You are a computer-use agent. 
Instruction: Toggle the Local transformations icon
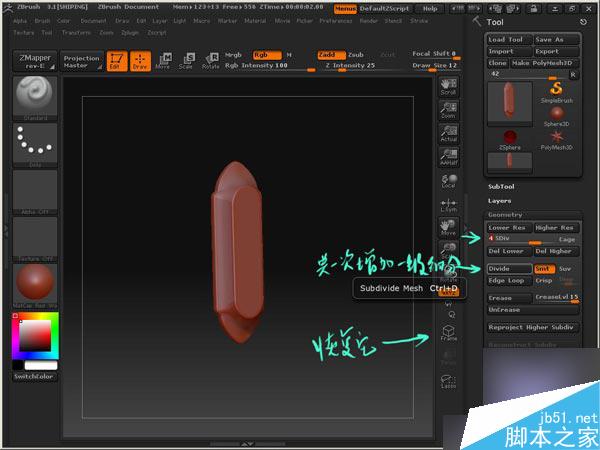[448, 181]
